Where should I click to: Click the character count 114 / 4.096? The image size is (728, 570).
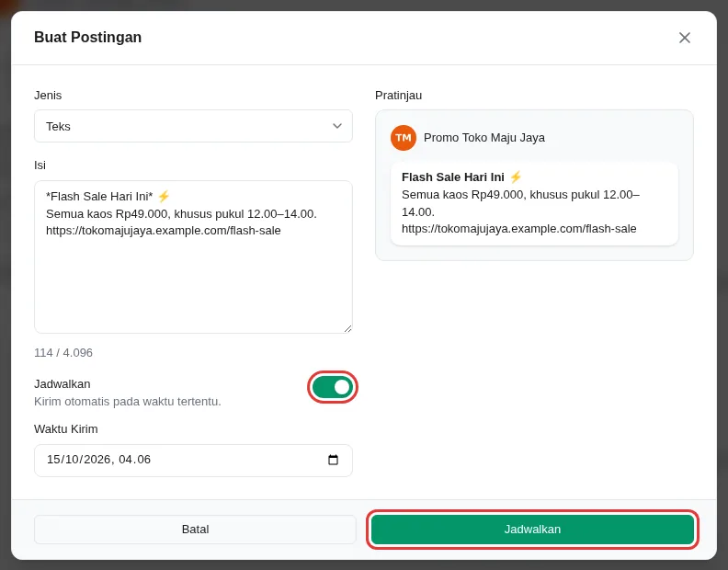point(63,353)
